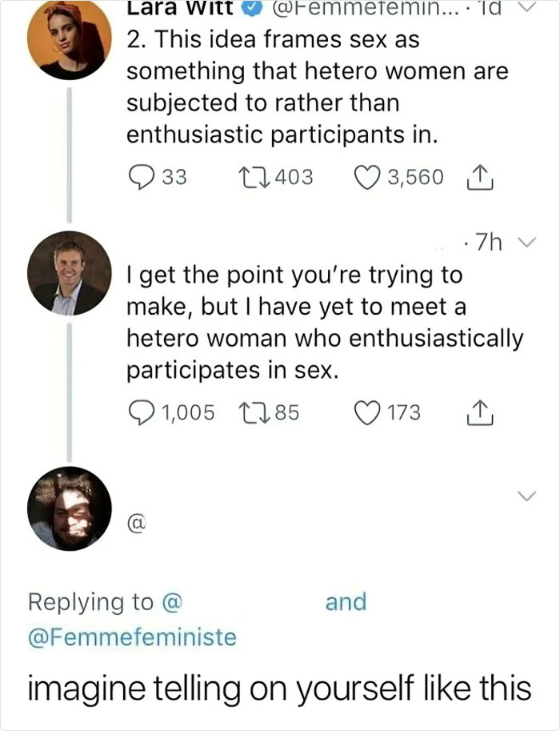This screenshot has width=560, height=731.
Task: Open the 'imagine telling on yourself' tweet text
Action: point(280,687)
